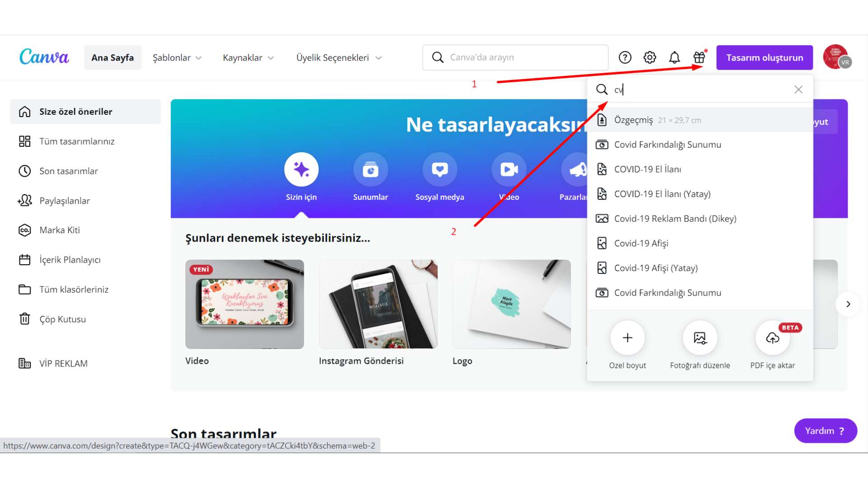Open Size özel öneriler in sidebar
This screenshot has width=868, height=488.
tap(85, 112)
